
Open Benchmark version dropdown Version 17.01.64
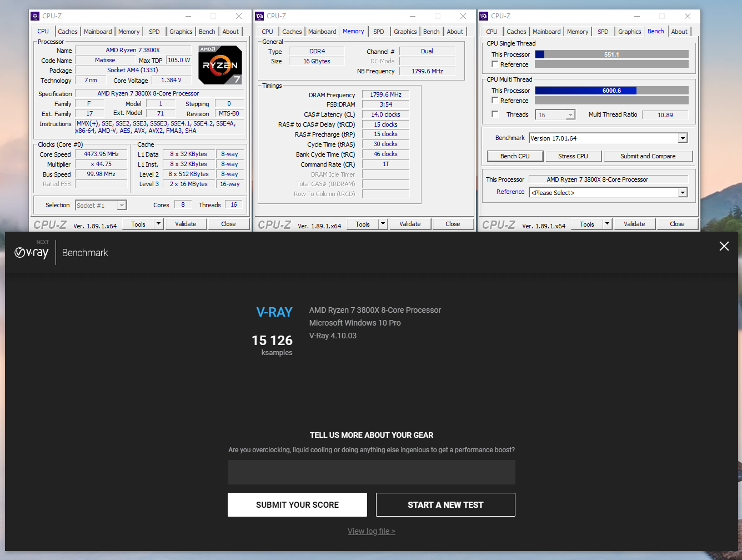pyautogui.click(x=683, y=138)
